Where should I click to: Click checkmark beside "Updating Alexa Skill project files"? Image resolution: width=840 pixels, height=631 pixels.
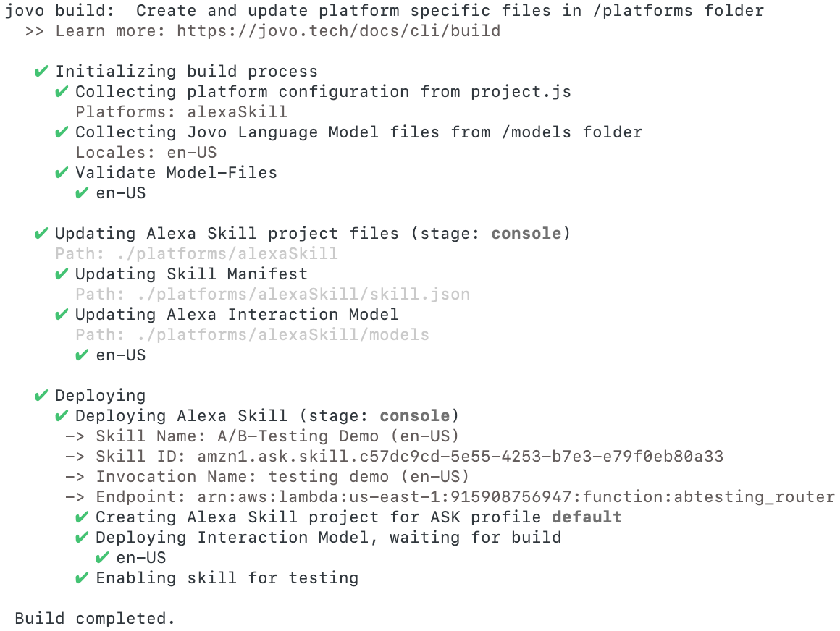tap(41, 234)
